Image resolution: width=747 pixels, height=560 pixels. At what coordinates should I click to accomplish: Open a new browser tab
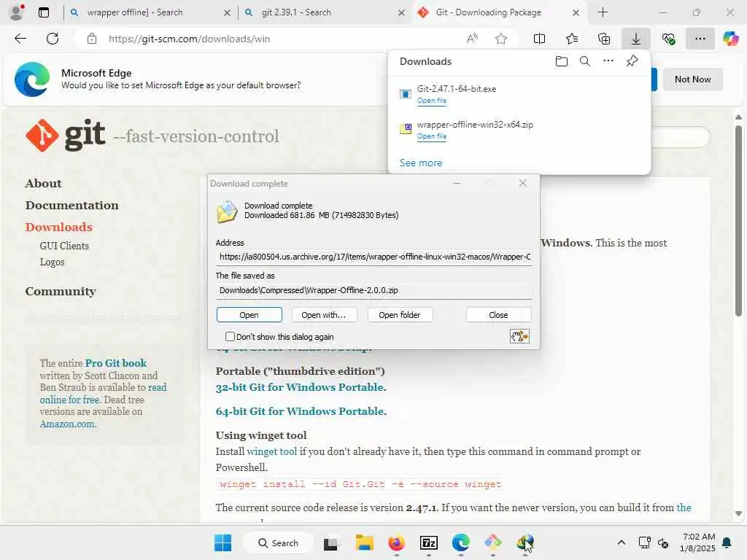pos(603,12)
